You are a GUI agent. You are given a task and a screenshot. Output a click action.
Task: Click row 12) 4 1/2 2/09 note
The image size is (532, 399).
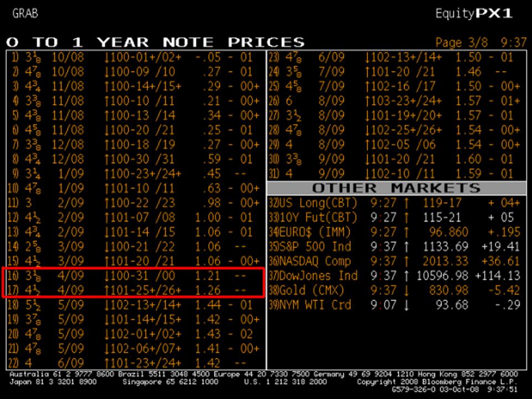click(x=136, y=217)
